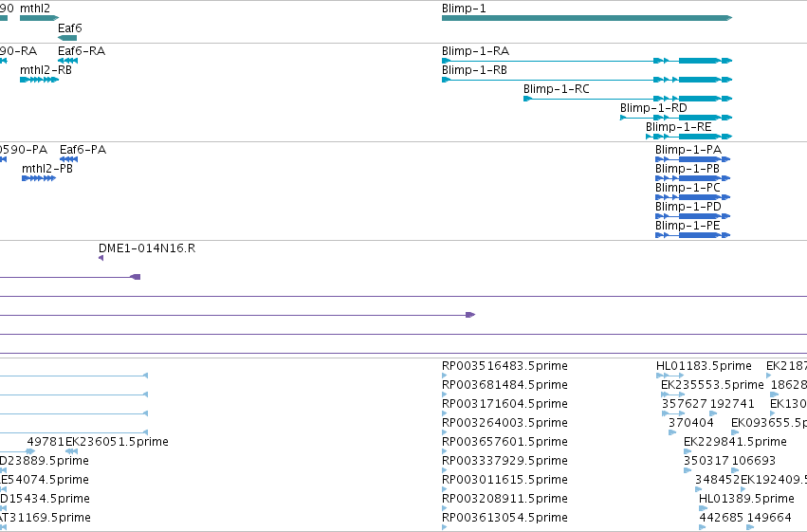
Task: Click the RP003681484.5prime EST label
Action: click(504, 385)
